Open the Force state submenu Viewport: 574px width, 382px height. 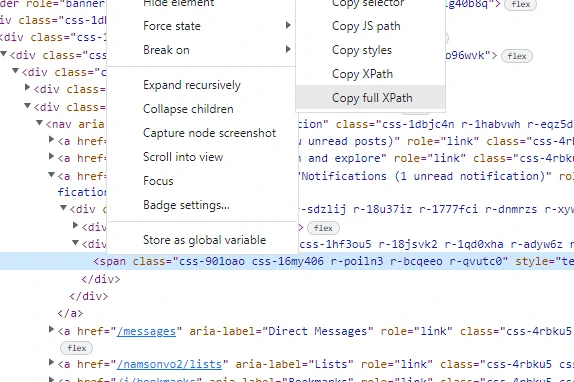(x=201, y=26)
